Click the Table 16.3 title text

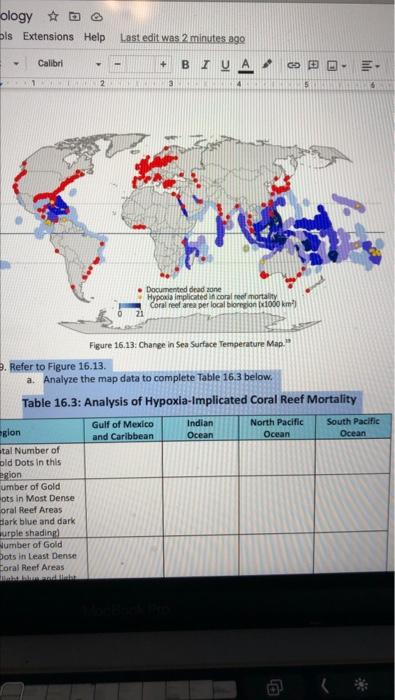pyautogui.click(x=189, y=400)
